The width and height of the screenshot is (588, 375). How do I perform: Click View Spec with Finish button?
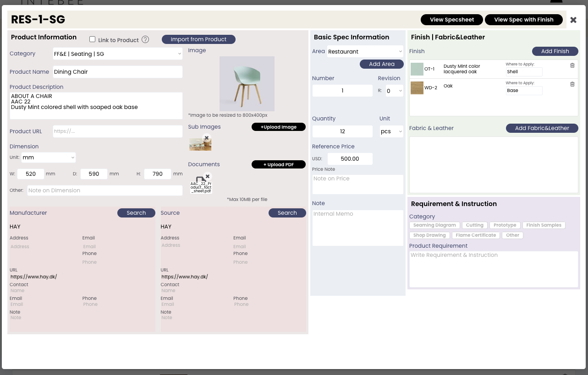point(524,20)
